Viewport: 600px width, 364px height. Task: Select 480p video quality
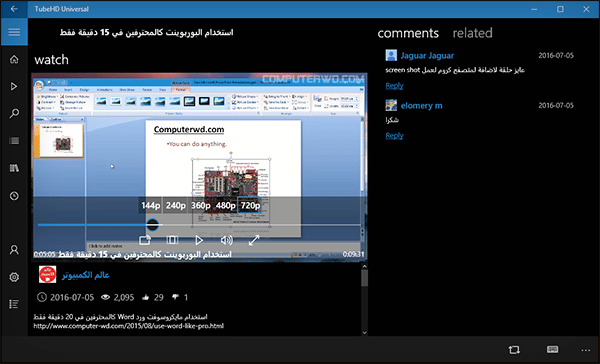(225, 206)
